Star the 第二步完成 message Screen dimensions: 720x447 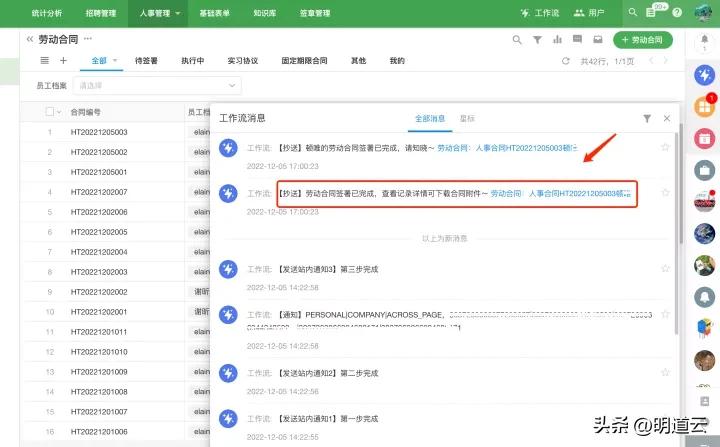pyautogui.click(x=665, y=372)
